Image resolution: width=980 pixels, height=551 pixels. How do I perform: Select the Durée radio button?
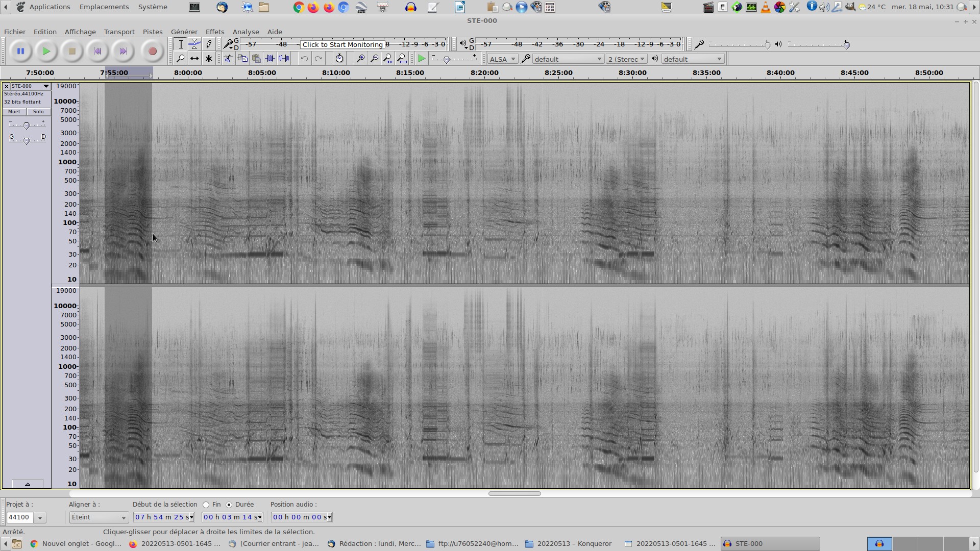click(229, 505)
